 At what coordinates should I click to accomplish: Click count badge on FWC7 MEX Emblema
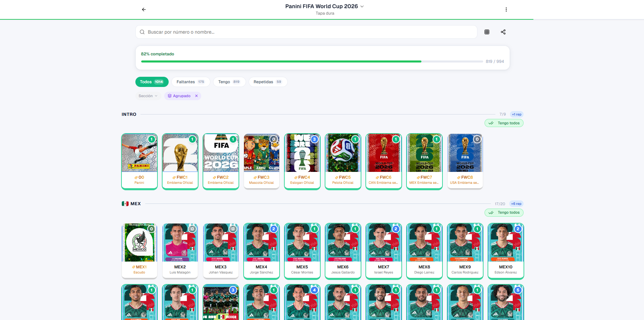(437, 139)
